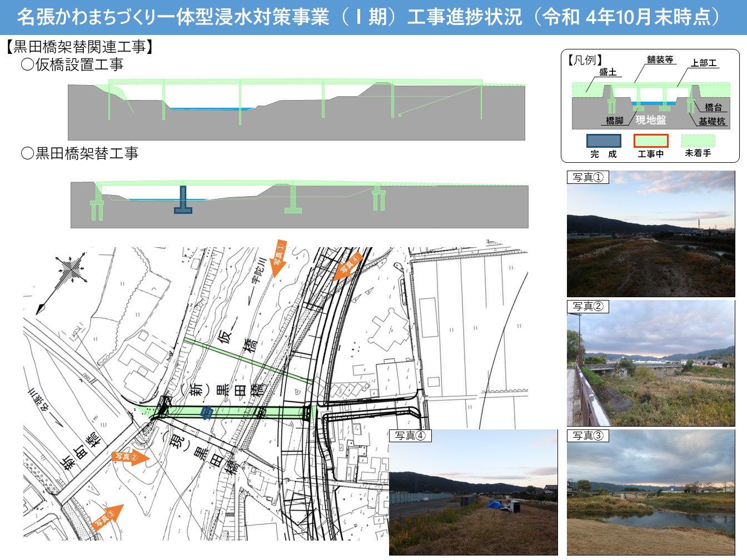Open the 写真① photo thumbnail
The height and width of the screenshot is (560, 747).
pyautogui.click(x=650, y=234)
